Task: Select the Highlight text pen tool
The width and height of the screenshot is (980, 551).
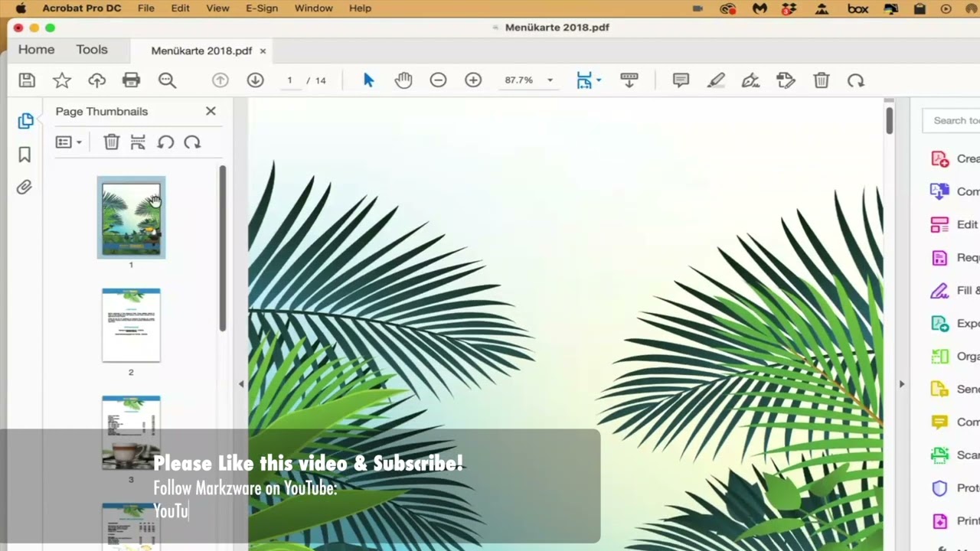Action: [x=716, y=80]
